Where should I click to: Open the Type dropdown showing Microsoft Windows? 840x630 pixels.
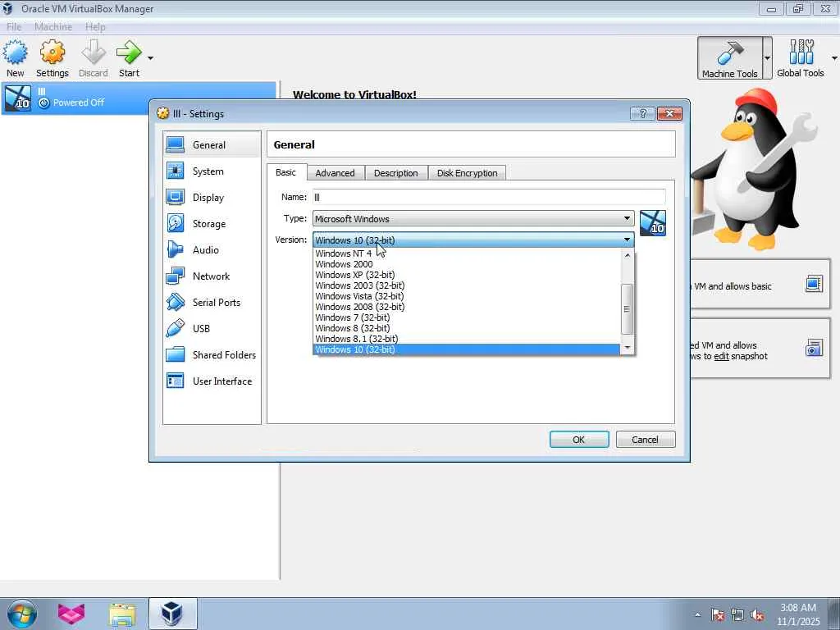click(x=473, y=218)
